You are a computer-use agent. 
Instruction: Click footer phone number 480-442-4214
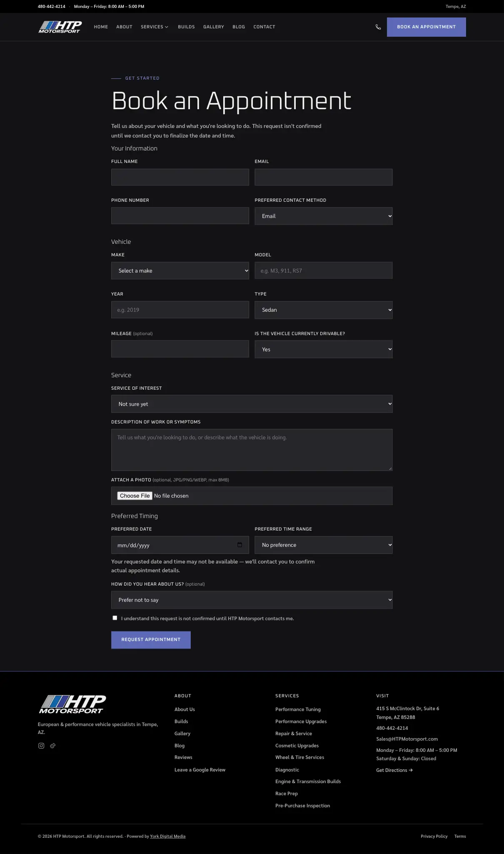pos(392,728)
